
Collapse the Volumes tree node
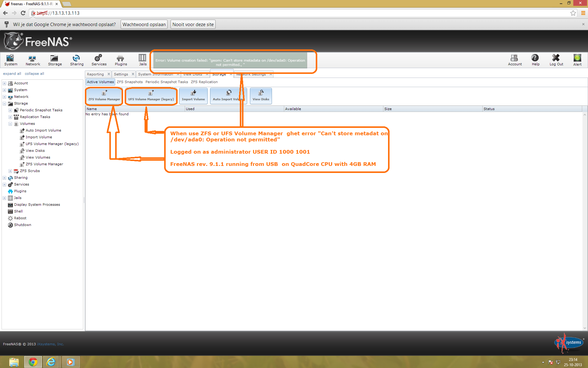pos(10,124)
